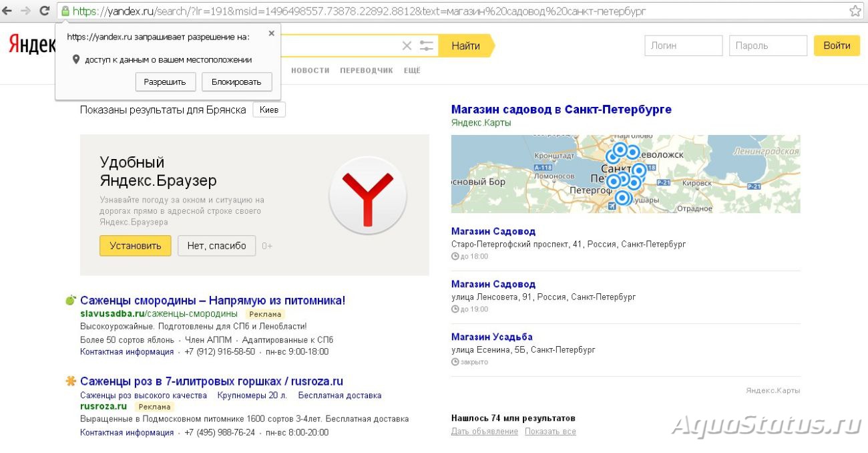Click phone number +7 (495) 988-76-24

tap(220, 432)
